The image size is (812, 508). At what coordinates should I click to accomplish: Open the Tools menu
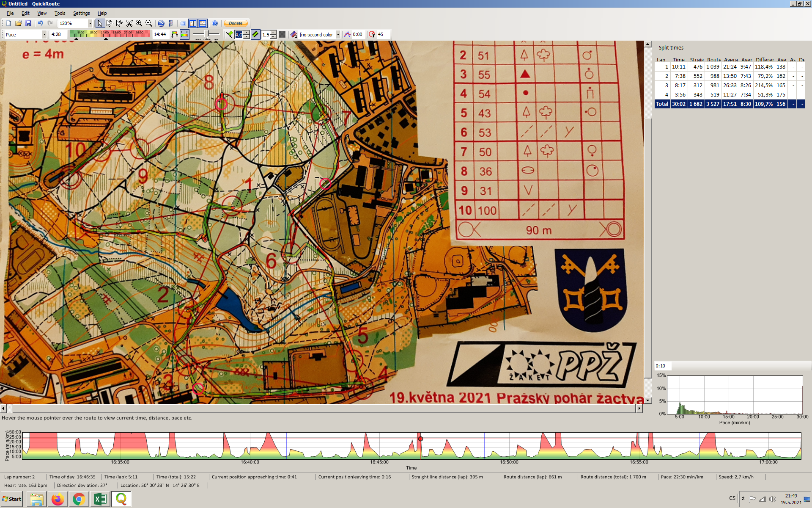coord(60,13)
